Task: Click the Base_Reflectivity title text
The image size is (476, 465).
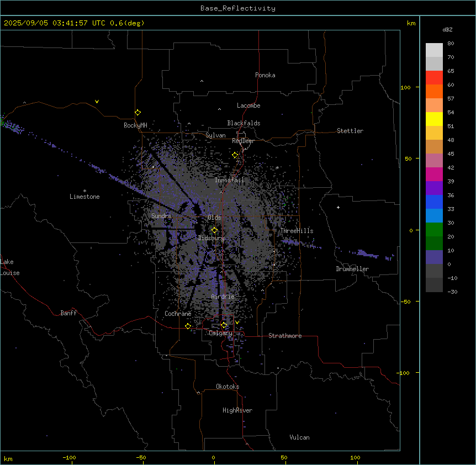Action: [x=238, y=8]
